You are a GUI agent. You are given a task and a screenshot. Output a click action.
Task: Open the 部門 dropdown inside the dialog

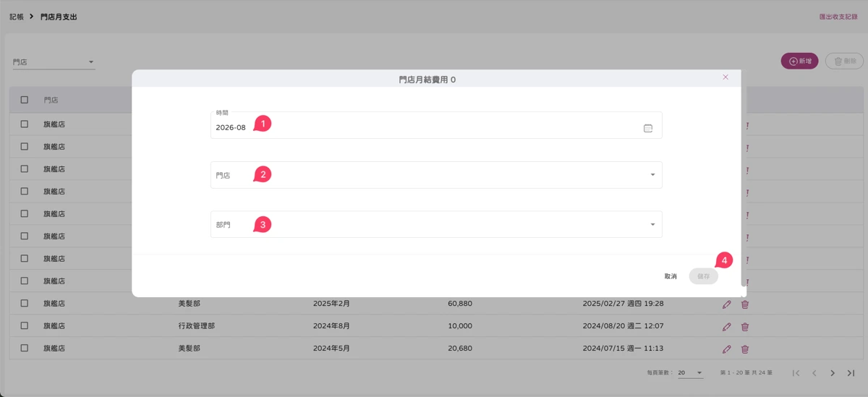pos(436,224)
